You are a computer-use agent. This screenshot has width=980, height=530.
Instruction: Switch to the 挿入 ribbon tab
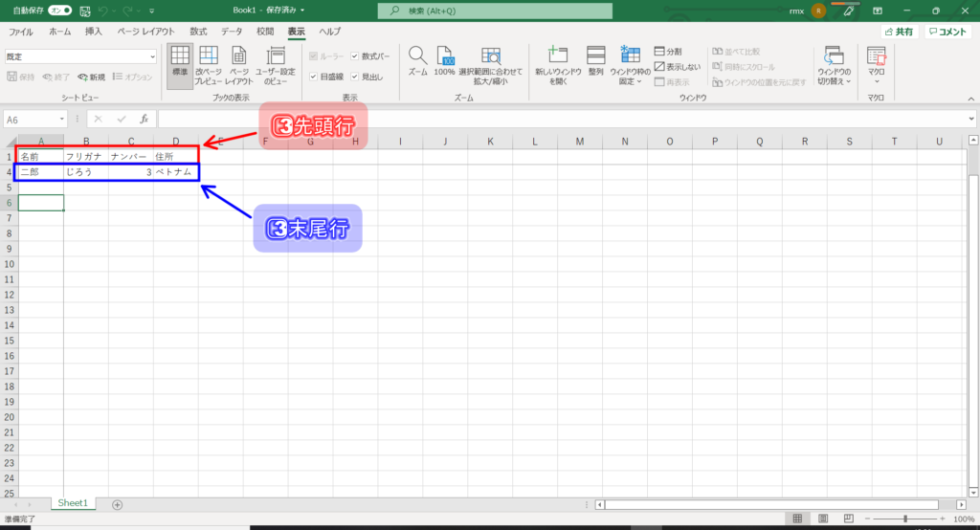pos(93,32)
